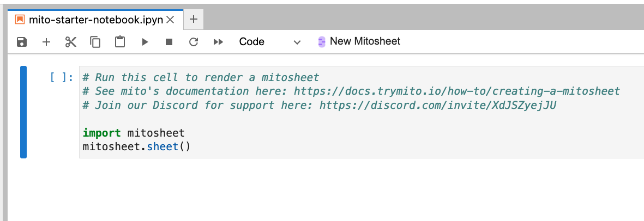644x221 pixels.
Task: Close the mito-starter-notebook tab
Action: point(170,20)
